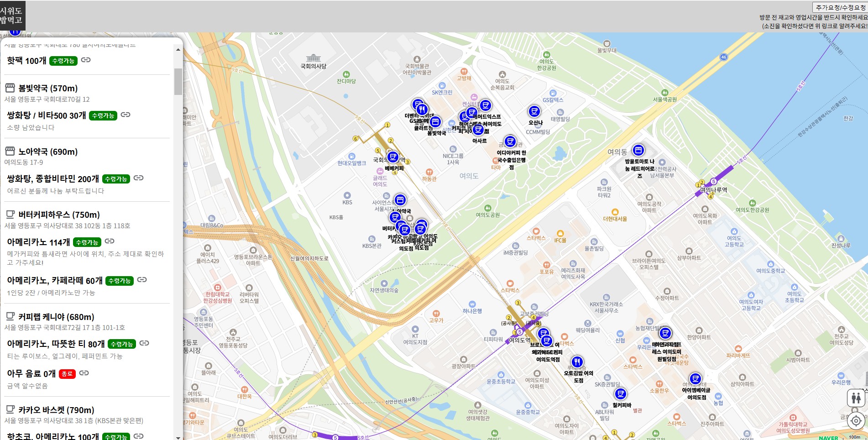
Task: Select the 아이엠베이글 여의도점 marker
Action: (x=695, y=379)
